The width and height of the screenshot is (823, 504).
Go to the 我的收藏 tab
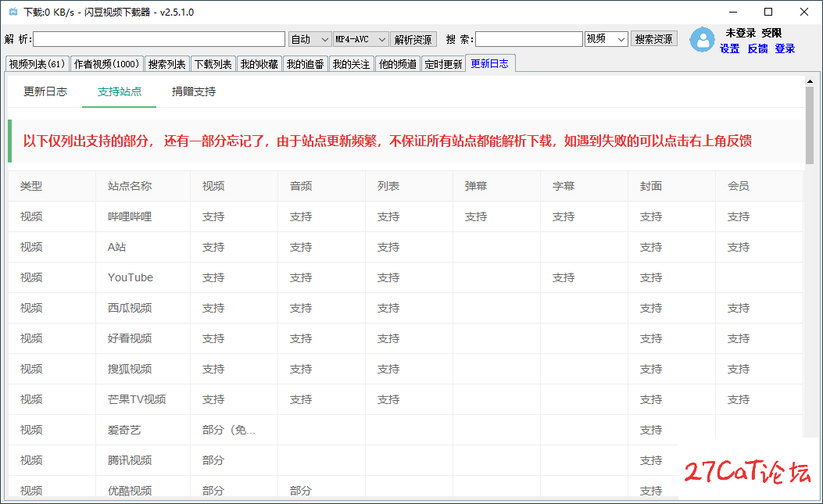(259, 64)
